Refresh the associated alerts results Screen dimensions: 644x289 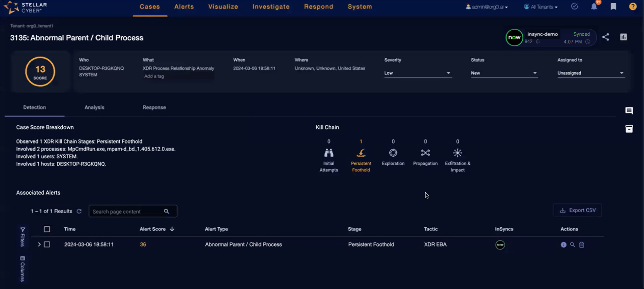pos(79,211)
